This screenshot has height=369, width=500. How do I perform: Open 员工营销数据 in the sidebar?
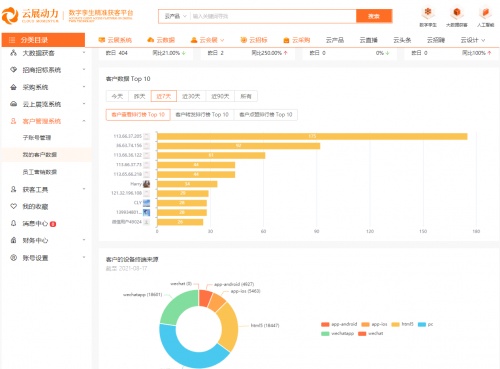(x=39, y=172)
